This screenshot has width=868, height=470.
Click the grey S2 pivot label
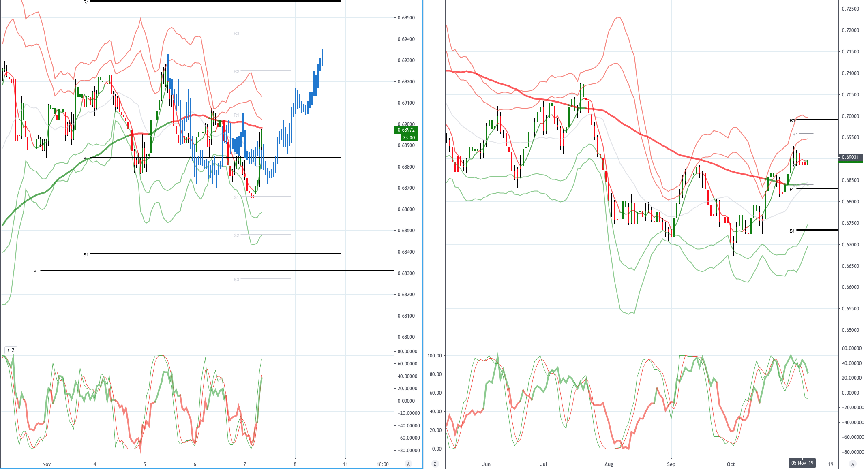(236, 235)
